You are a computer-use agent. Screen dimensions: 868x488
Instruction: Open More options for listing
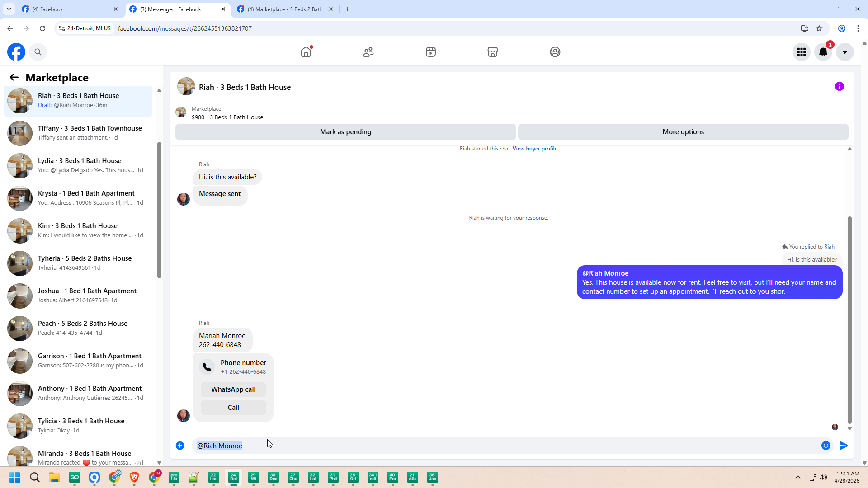(683, 132)
